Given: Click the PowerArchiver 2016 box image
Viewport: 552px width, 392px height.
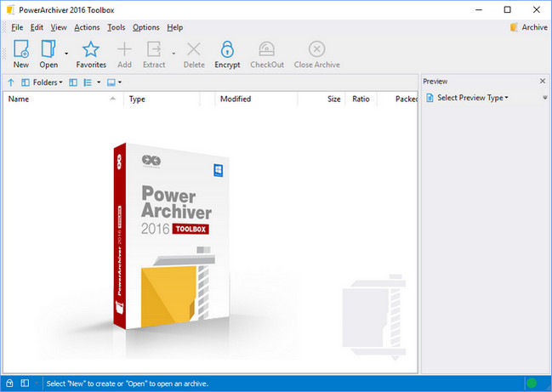Looking at the screenshot, I should 172,236.
